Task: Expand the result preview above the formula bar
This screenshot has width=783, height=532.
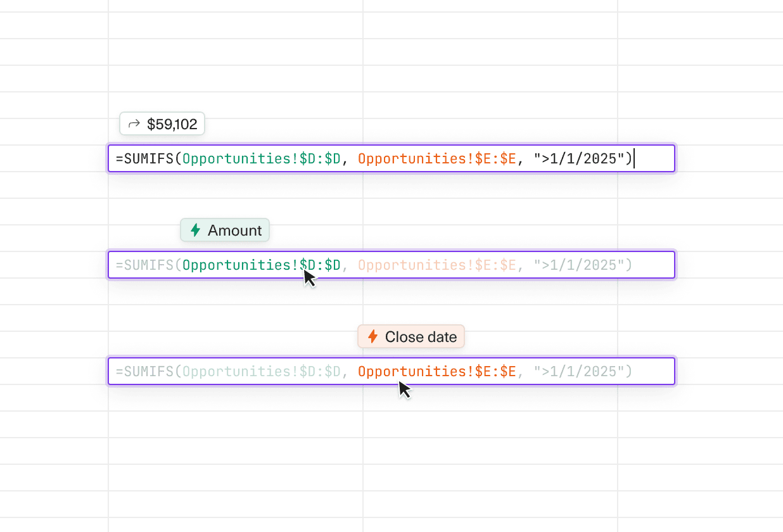Action: coord(162,123)
